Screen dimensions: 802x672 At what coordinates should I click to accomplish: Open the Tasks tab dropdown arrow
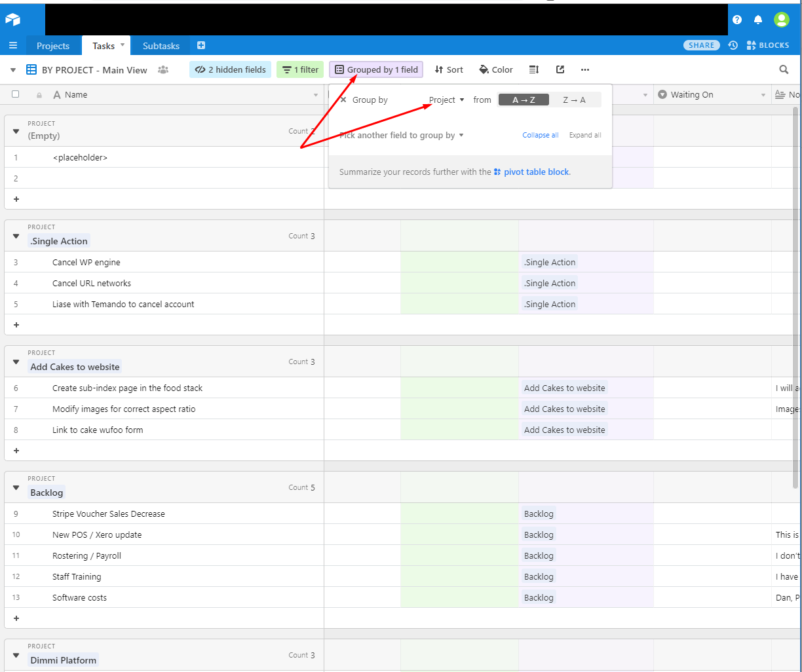pos(122,45)
